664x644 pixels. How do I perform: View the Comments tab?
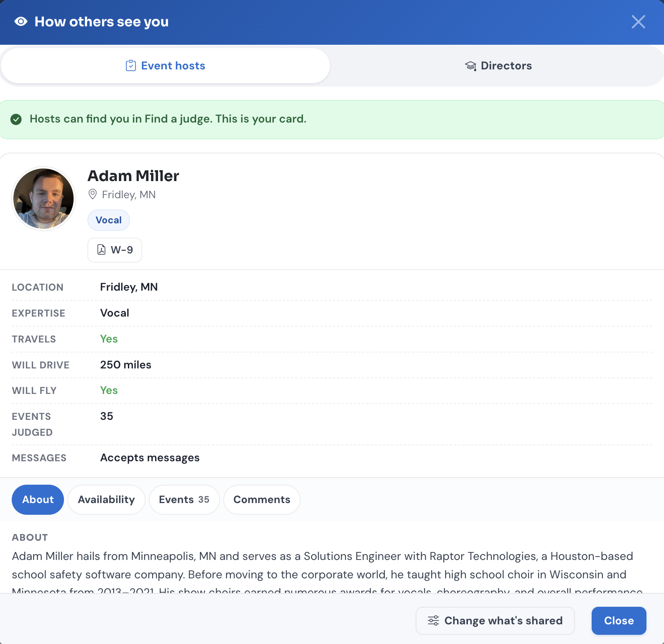tap(262, 500)
